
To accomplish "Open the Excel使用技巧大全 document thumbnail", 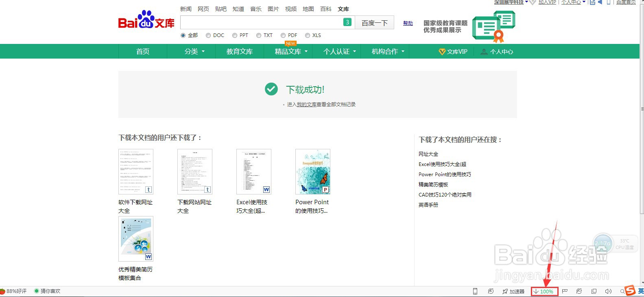I will pos(254,172).
